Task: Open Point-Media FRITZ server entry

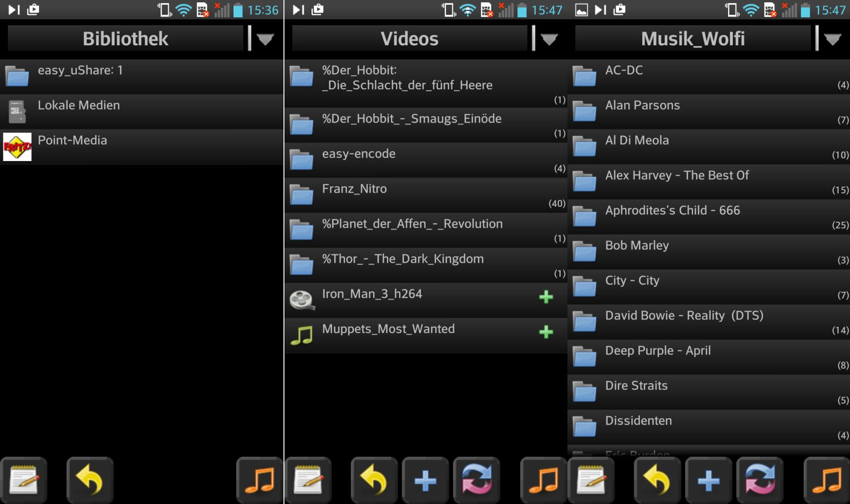Action: pos(142,147)
